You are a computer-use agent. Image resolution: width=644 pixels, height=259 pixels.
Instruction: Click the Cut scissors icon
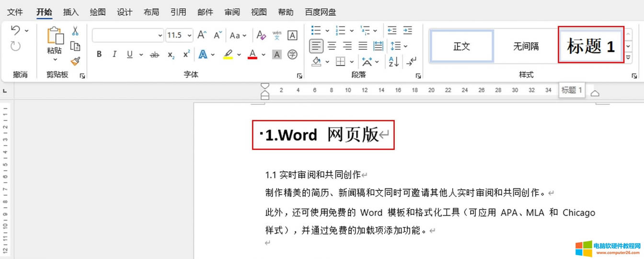tap(75, 32)
